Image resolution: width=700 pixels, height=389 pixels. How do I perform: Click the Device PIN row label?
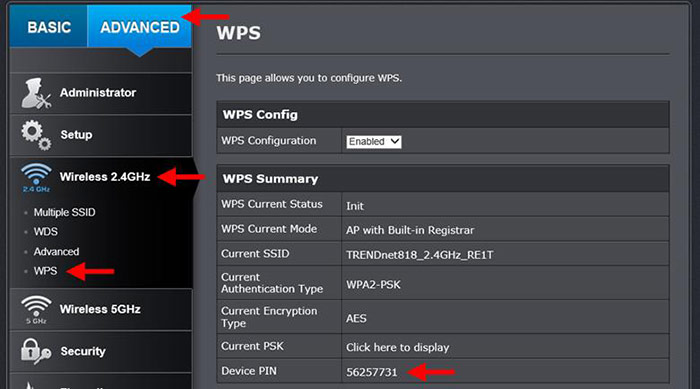coord(249,371)
